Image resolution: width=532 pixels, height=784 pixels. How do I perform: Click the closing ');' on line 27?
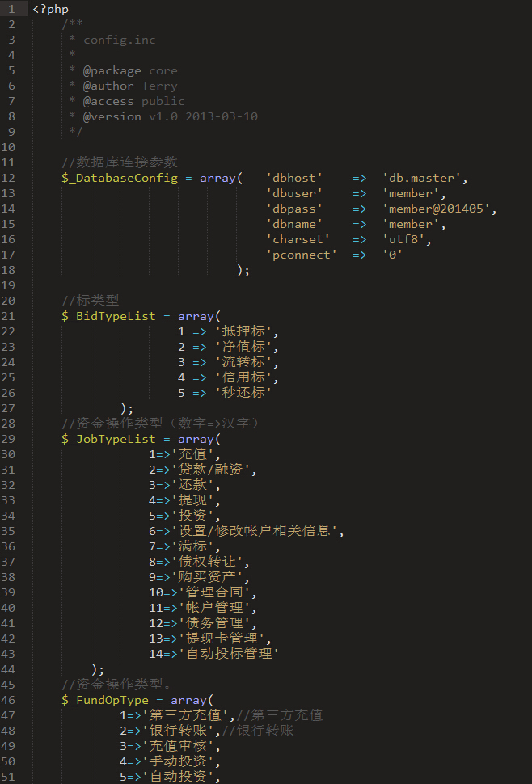[127, 408]
